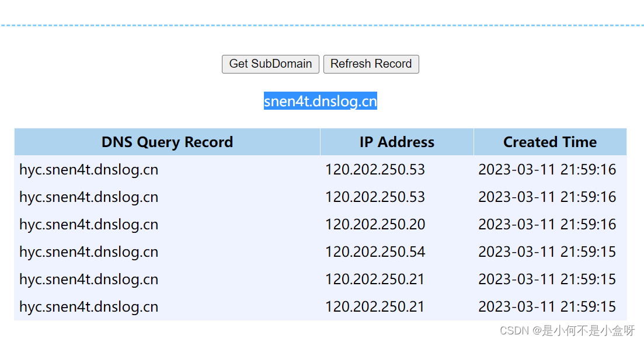The image size is (644, 342).
Task: Select the IP address 120.202.250.54 cell
Action: pyautogui.click(x=375, y=252)
